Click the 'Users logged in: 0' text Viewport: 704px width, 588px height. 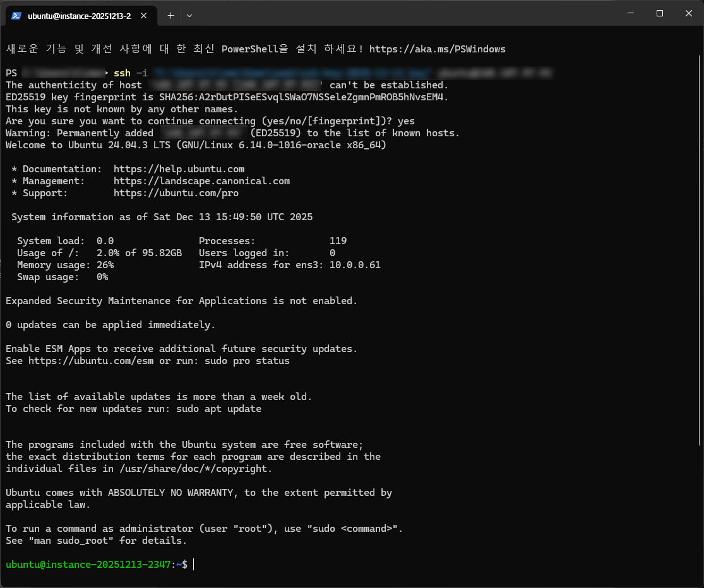pyautogui.click(x=266, y=253)
